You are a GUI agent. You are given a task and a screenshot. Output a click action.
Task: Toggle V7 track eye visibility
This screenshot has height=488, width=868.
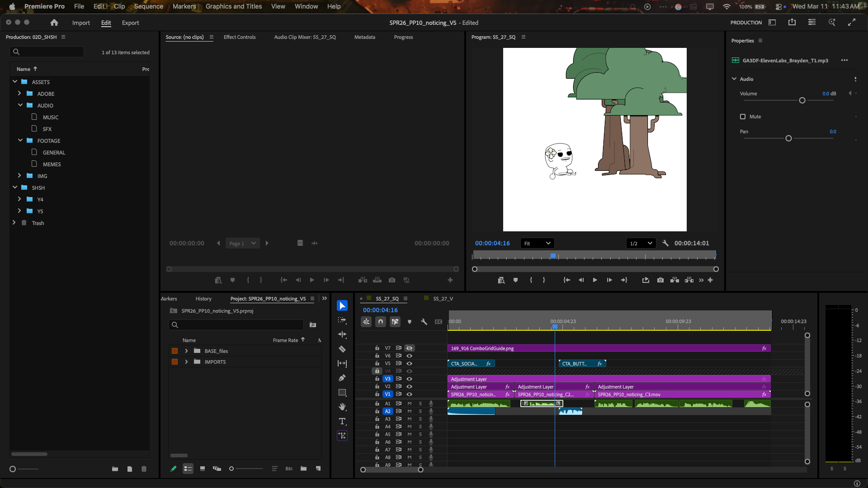pos(409,348)
